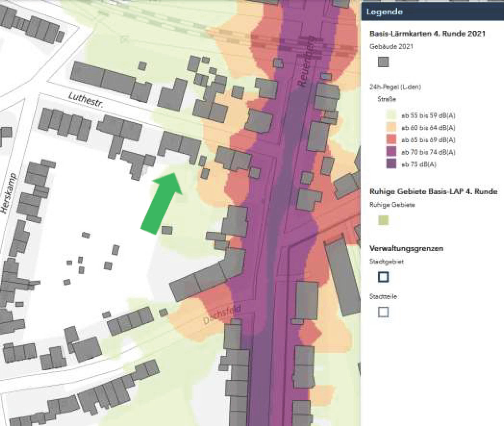This screenshot has height=426, width=504.
Task: Click the Gebäude 2021 label
Action: (x=391, y=46)
